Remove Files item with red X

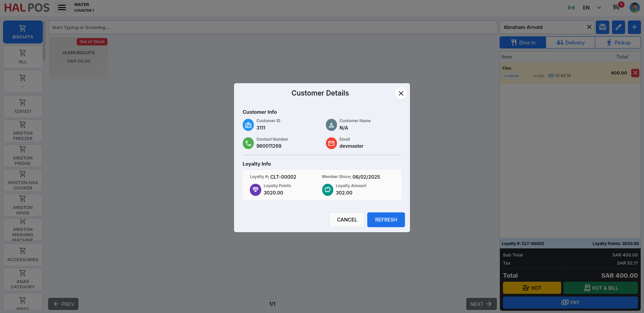pos(635,73)
